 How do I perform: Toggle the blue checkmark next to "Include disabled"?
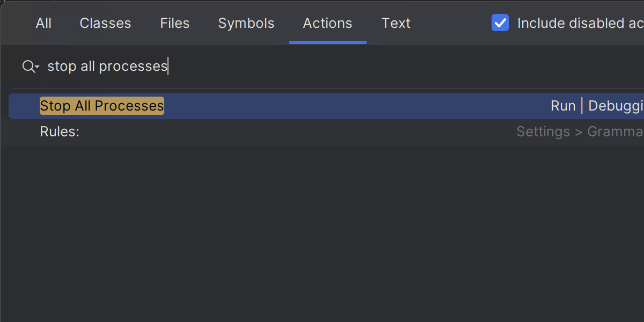[500, 23]
